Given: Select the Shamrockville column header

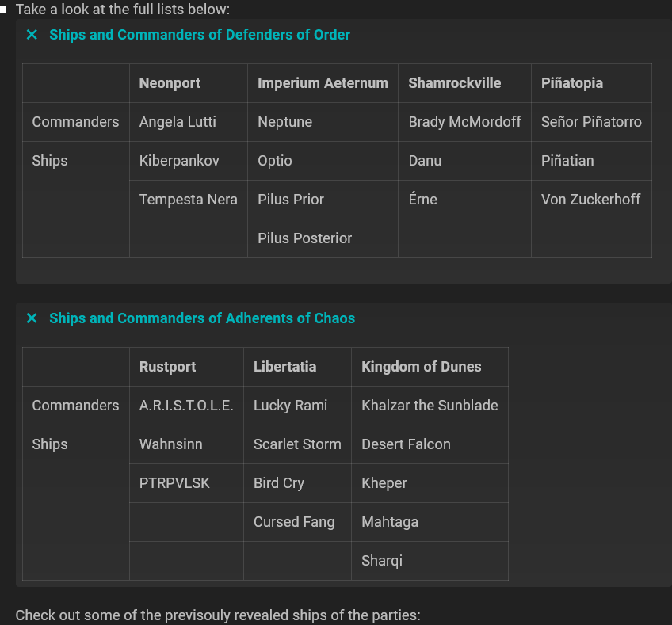Looking at the screenshot, I should [453, 82].
